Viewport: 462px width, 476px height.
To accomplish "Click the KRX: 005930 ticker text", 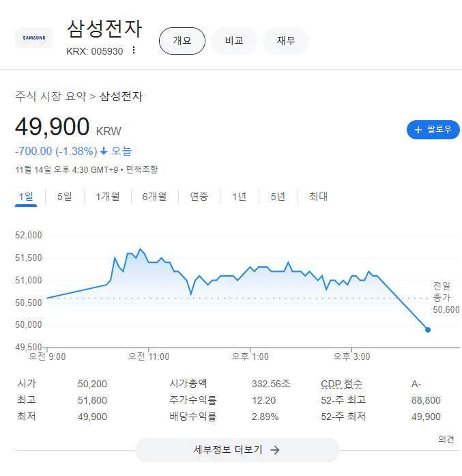I will coord(95,51).
